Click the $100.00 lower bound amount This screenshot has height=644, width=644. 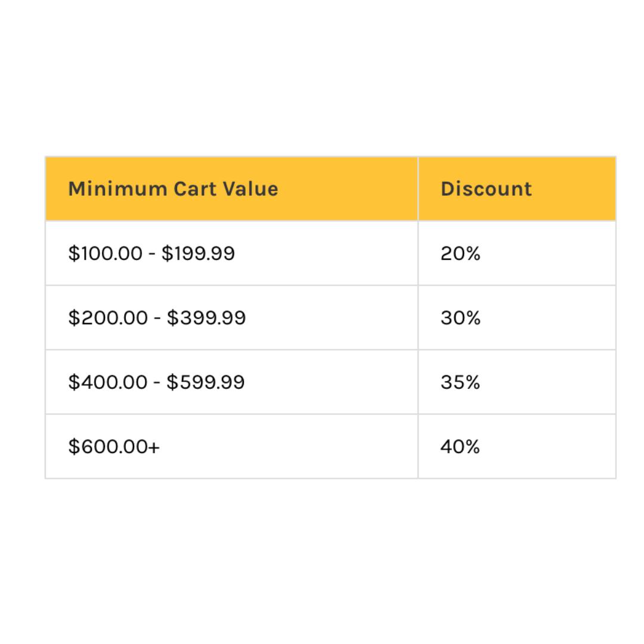[106, 253]
